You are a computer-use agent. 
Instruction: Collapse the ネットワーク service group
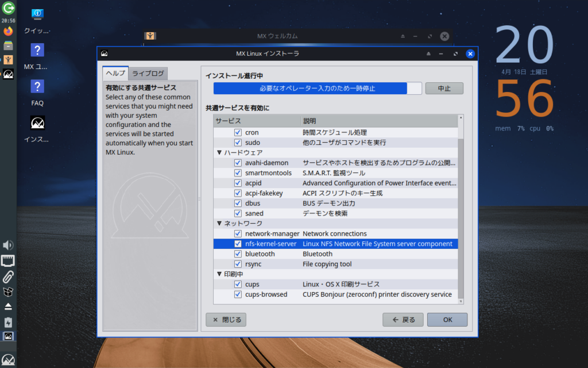pyautogui.click(x=219, y=224)
